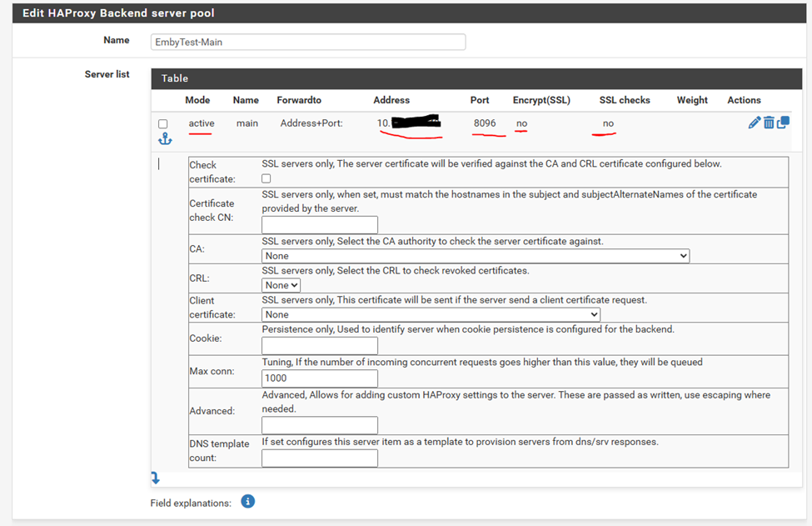812x526 pixels.
Task: Expand the CRL dropdown
Action: (x=281, y=285)
